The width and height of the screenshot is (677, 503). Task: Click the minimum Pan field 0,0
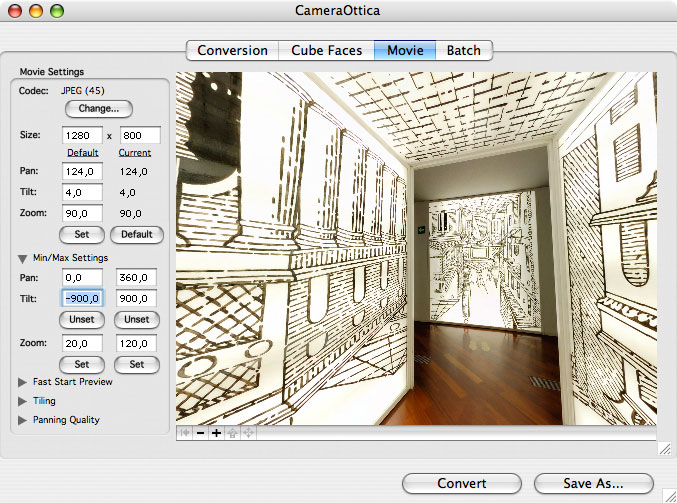coord(82,278)
